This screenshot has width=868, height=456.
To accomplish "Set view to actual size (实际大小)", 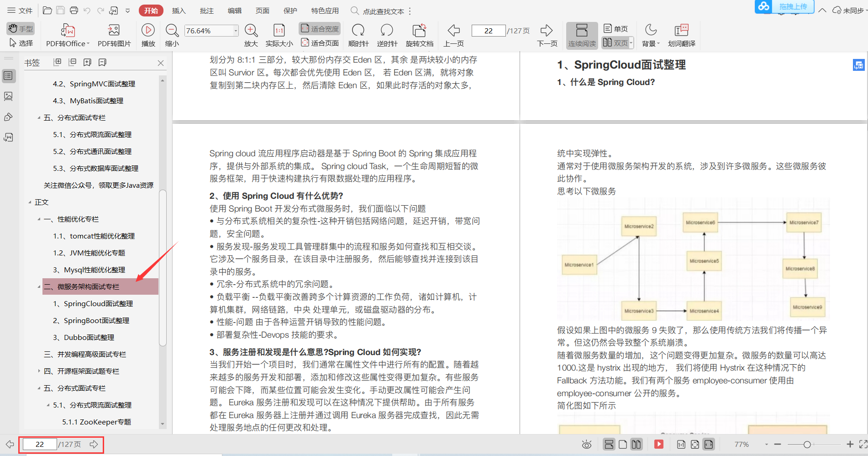I will tap(279, 36).
